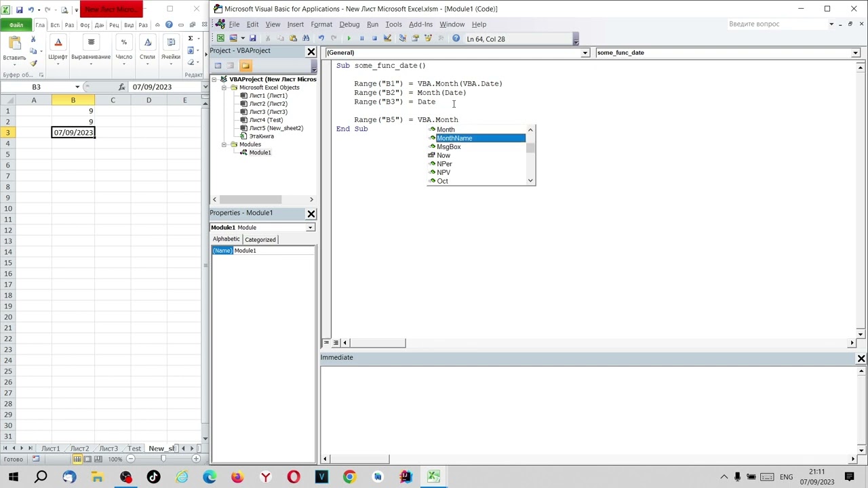
Task: Toggle Design Mode icon in VBA toolbar
Action: tap(387, 39)
